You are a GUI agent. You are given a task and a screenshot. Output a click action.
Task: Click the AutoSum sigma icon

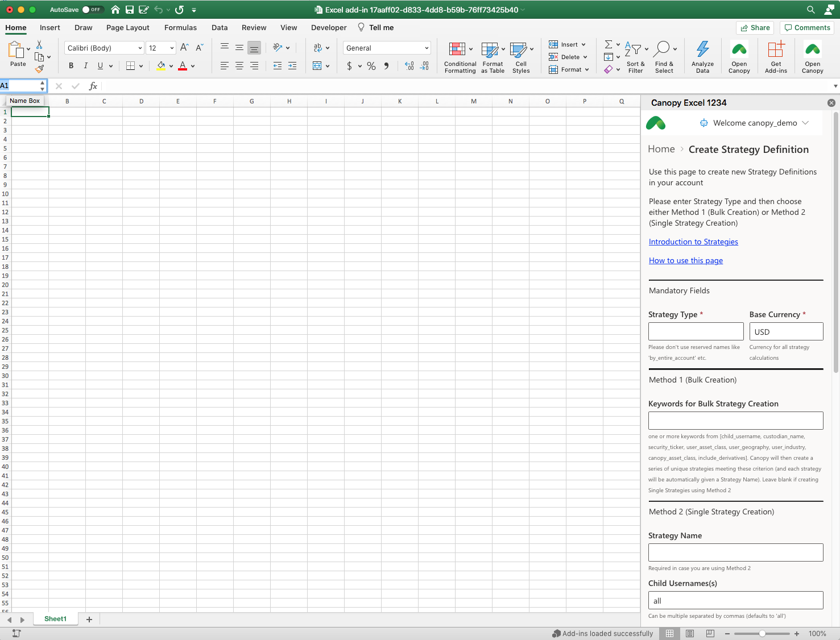[x=609, y=44]
